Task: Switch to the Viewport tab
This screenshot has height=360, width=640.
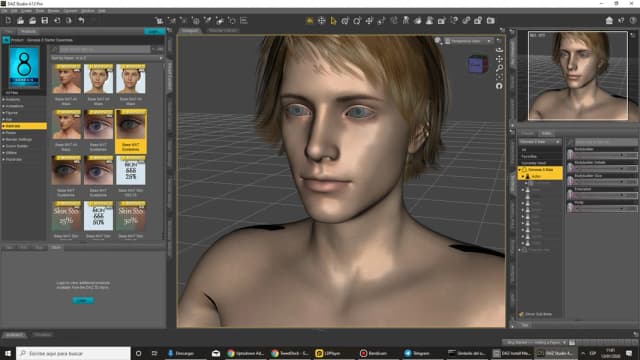Action: coord(190,31)
